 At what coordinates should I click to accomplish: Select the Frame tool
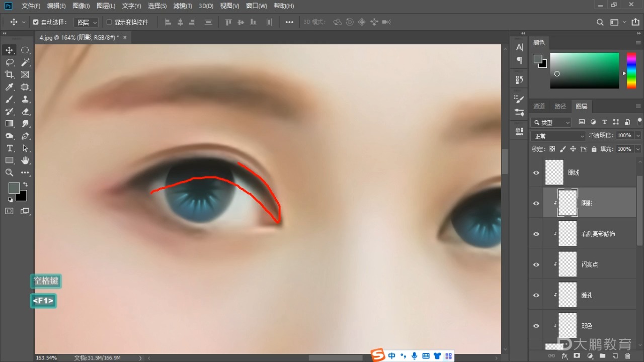click(x=25, y=74)
